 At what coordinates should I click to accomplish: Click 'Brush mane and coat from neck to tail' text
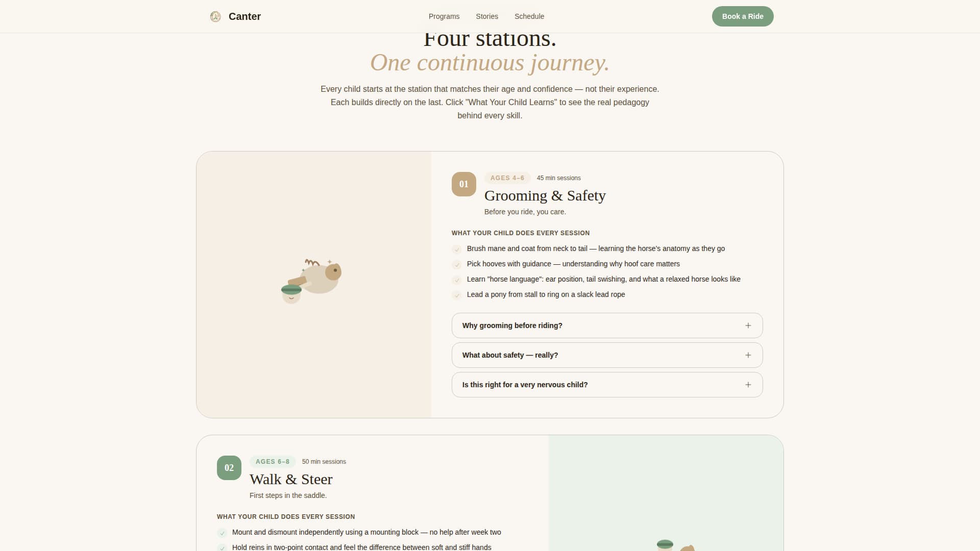596,248
